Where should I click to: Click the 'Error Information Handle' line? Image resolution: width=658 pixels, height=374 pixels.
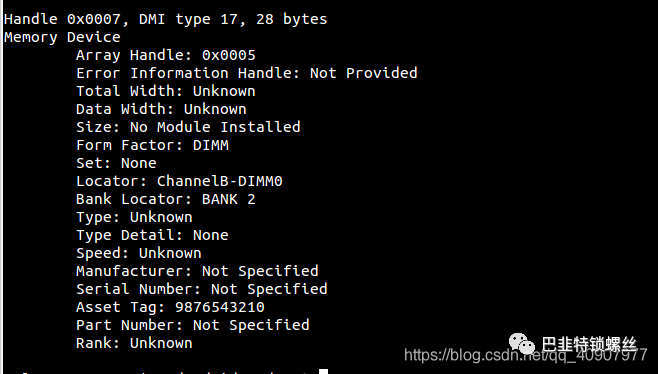click(x=247, y=73)
